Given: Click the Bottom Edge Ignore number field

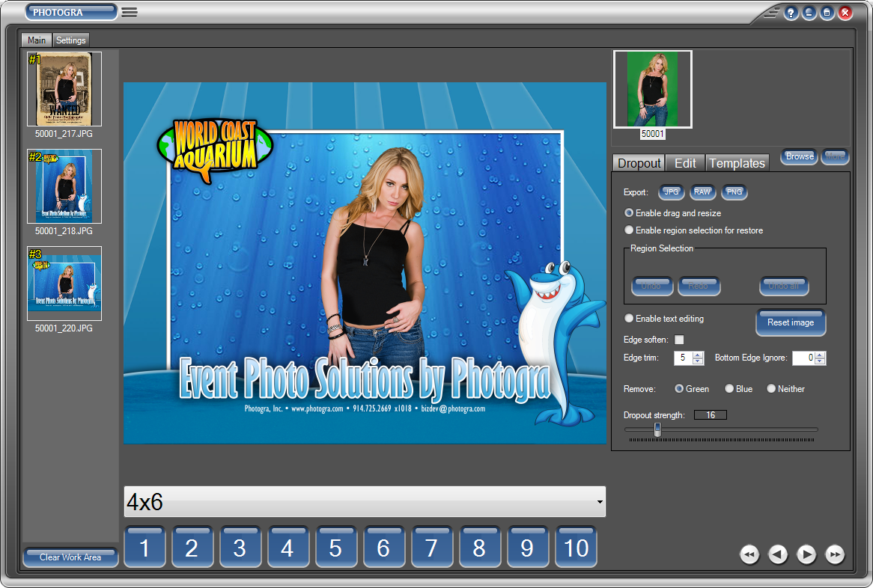Looking at the screenshot, I should (804, 358).
